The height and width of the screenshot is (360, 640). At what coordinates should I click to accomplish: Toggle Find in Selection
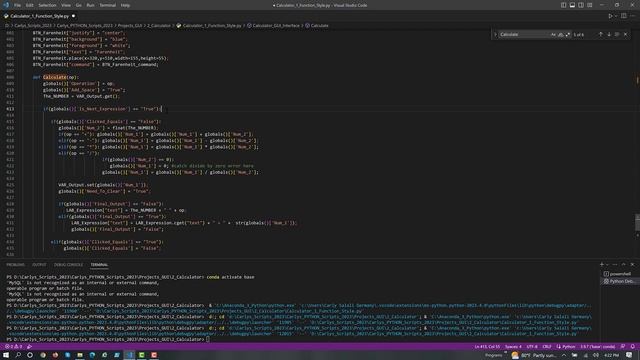click(617, 35)
